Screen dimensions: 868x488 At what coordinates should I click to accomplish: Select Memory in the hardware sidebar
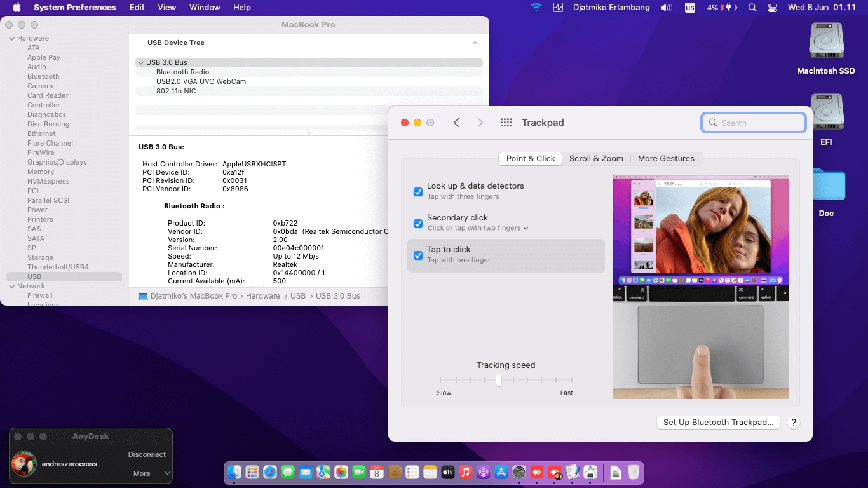click(x=41, y=172)
